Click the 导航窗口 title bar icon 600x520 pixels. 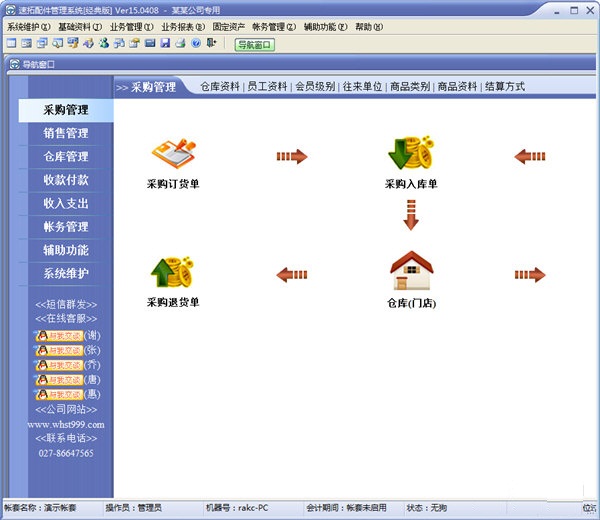15,64
